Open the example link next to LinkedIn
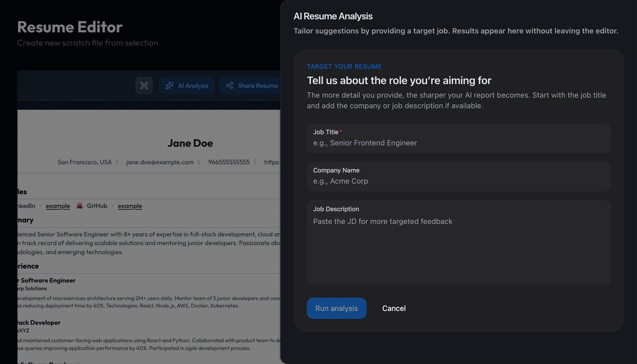Image resolution: width=637 pixels, height=364 pixels. coord(57,205)
